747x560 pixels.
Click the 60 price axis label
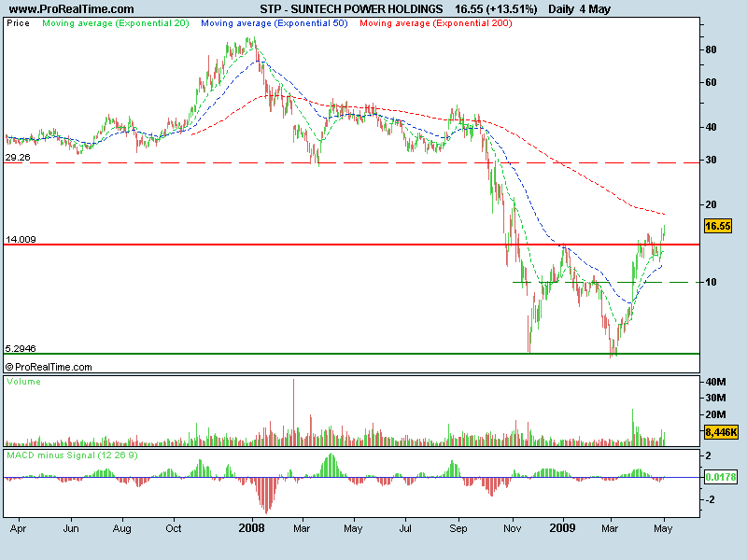pyautogui.click(x=711, y=82)
